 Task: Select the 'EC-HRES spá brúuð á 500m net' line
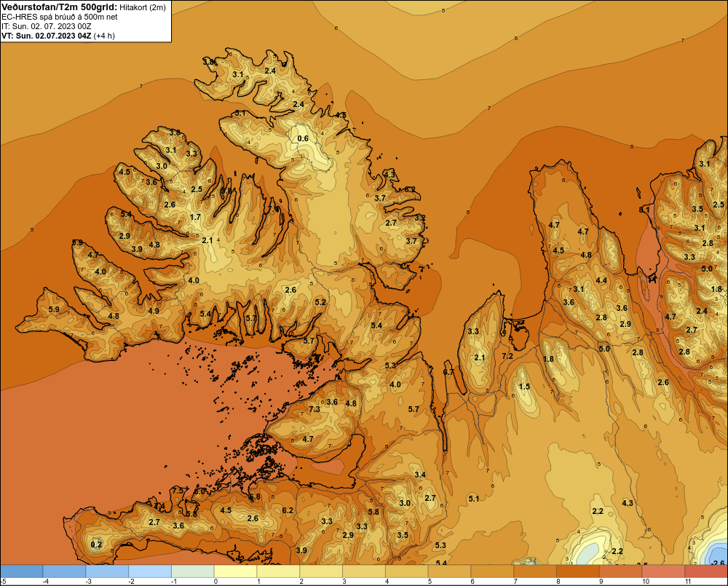click(60, 17)
